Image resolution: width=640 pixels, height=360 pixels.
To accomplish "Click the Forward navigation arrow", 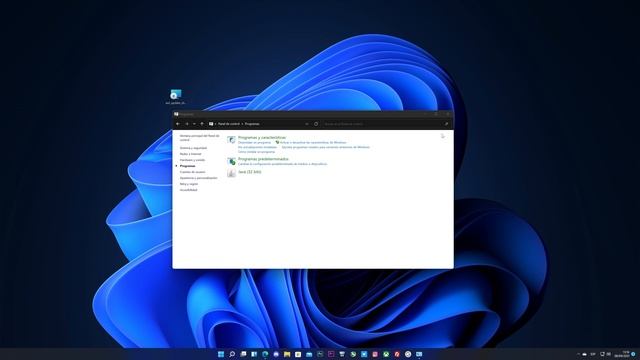I will pyautogui.click(x=187, y=124).
